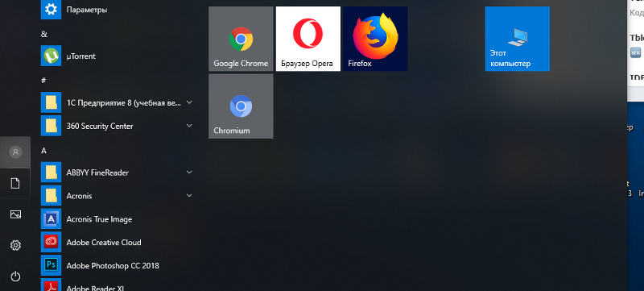Open Pictures from the Start sidebar
This screenshot has height=291, width=644.
(x=15, y=214)
